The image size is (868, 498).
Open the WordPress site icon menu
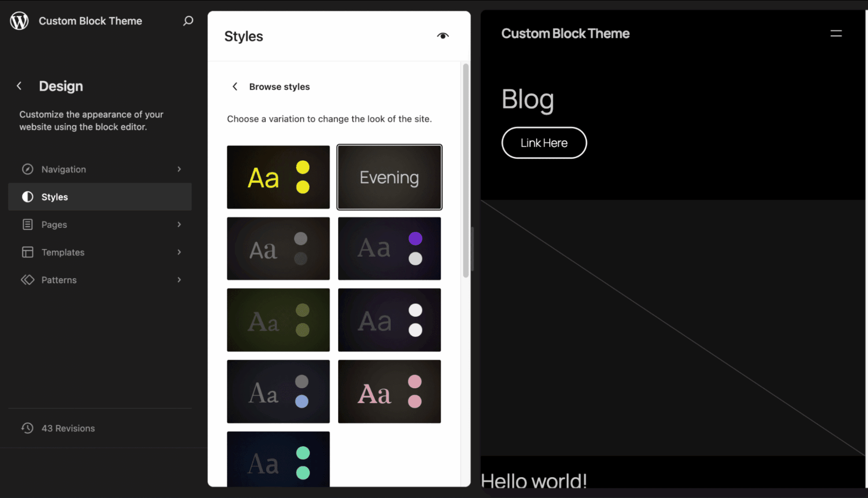[x=19, y=20]
